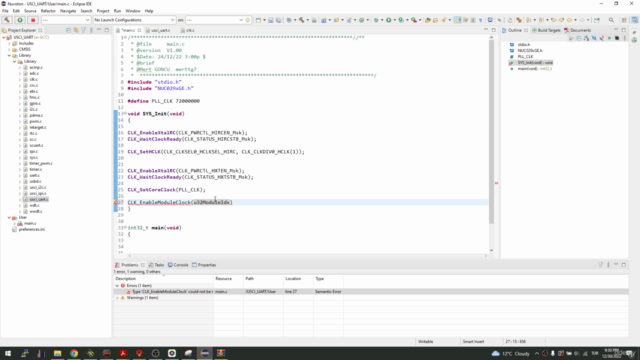640x360 pixels.
Task: Expand the Warnings (1 item) group
Action: tap(117, 298)
